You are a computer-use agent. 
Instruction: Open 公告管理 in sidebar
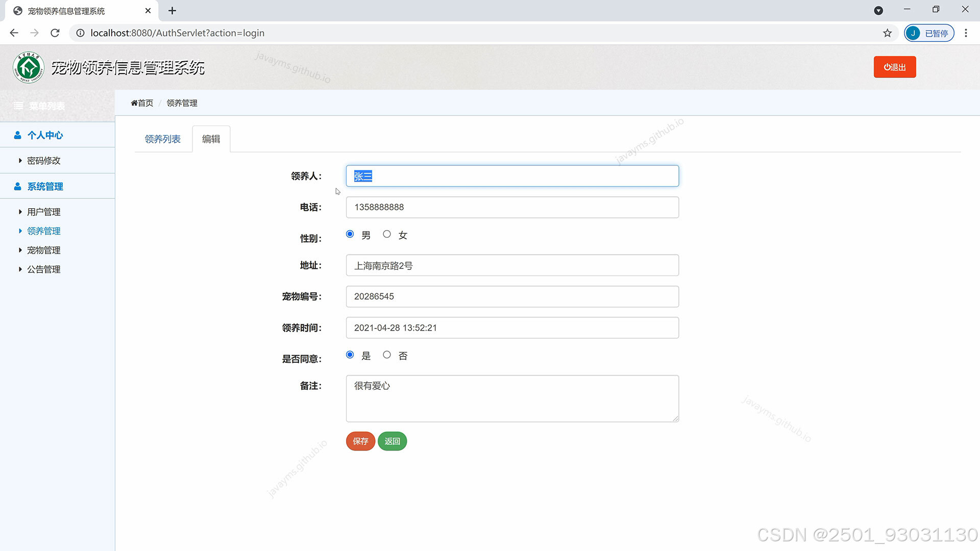(x=43, y=269)
